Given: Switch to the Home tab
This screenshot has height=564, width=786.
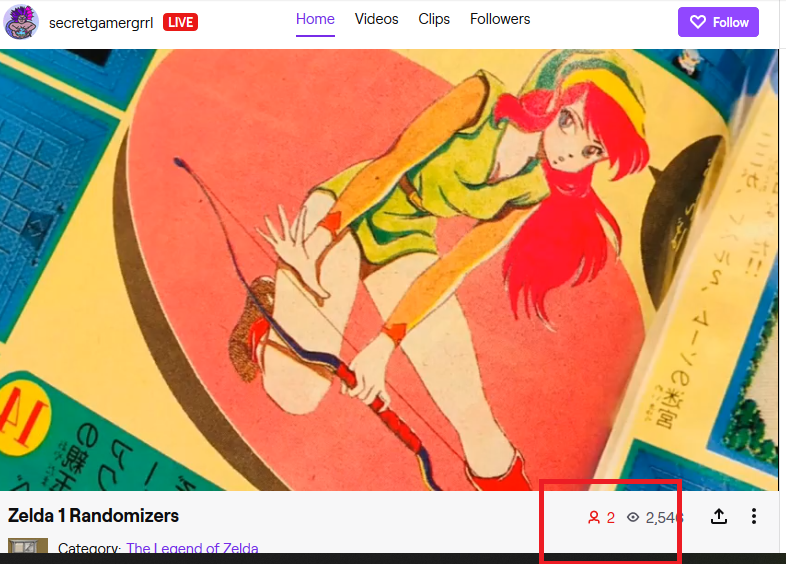Looking at the screenshot, I should (315, 19).
